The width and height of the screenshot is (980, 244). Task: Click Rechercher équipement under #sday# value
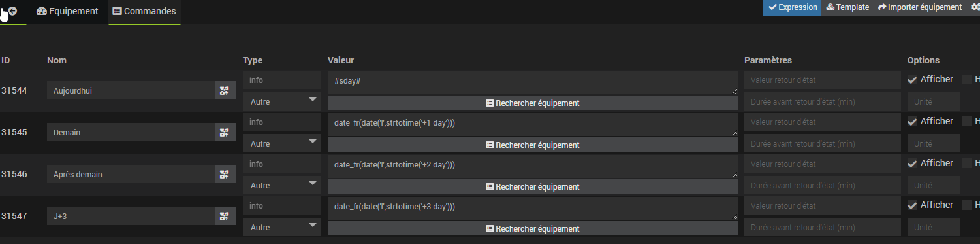pos(532,103)
